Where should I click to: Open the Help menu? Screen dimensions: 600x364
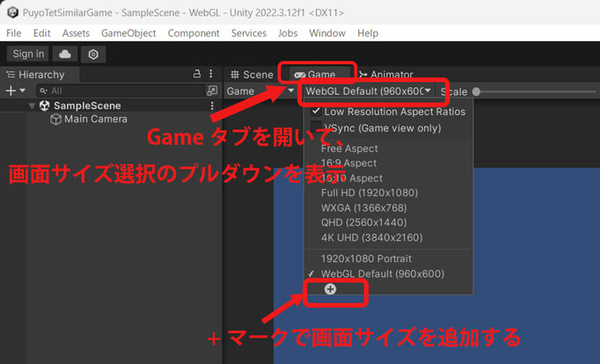click(x=368, y=33)
